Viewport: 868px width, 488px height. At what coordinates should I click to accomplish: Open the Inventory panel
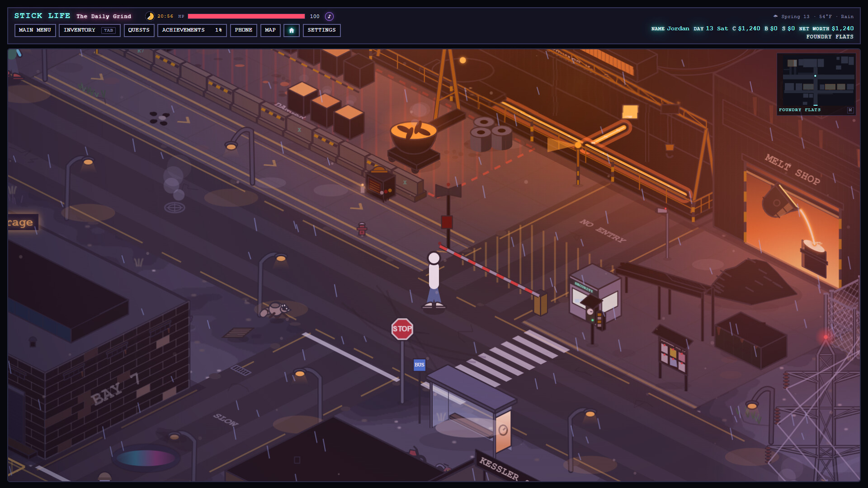[x=90, y=30]
